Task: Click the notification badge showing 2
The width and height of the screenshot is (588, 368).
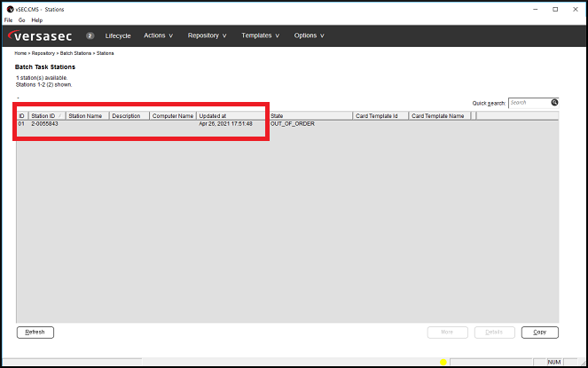Action: coord(90,35)
